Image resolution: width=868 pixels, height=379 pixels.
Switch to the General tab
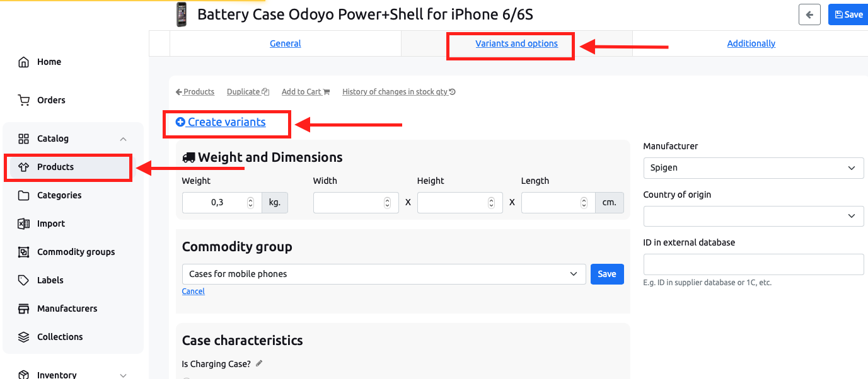click(286, 43)
